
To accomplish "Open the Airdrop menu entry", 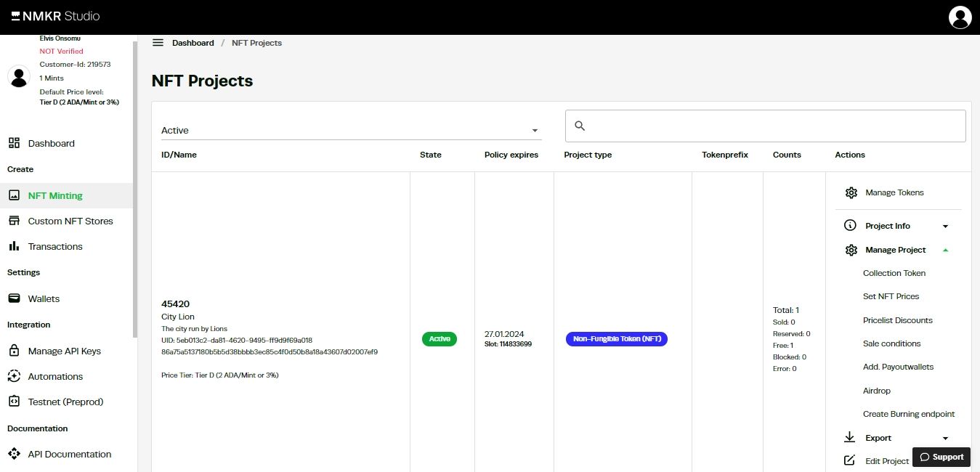I will (x=876, y=391).
